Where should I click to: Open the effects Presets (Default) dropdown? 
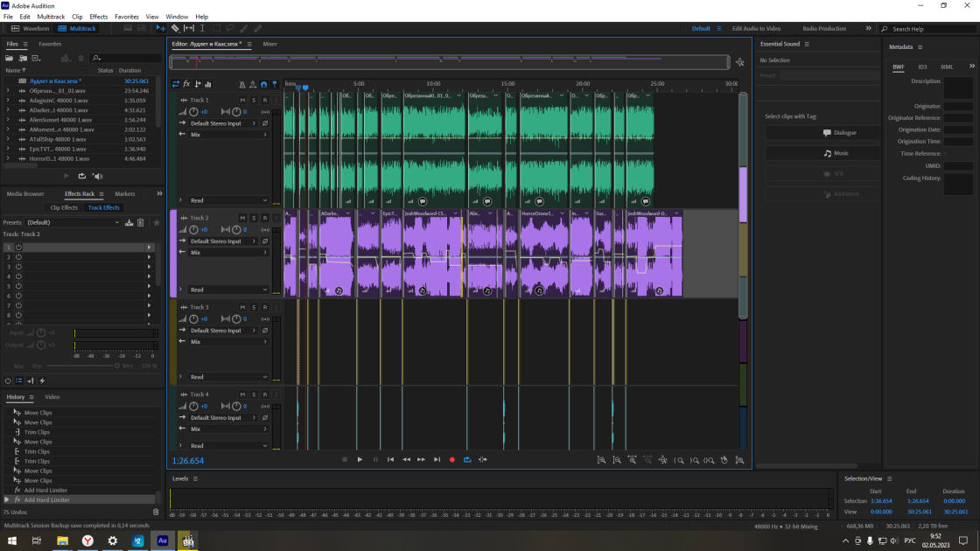[73, 222]
